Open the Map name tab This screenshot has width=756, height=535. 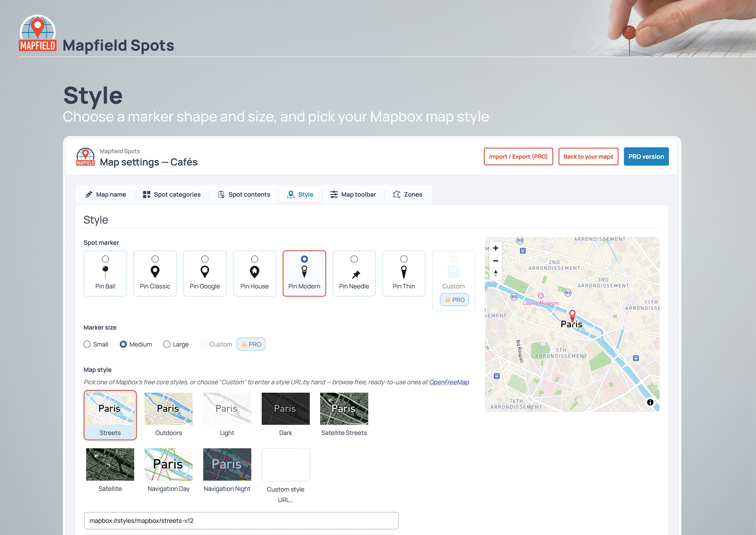tap(106, 194)
